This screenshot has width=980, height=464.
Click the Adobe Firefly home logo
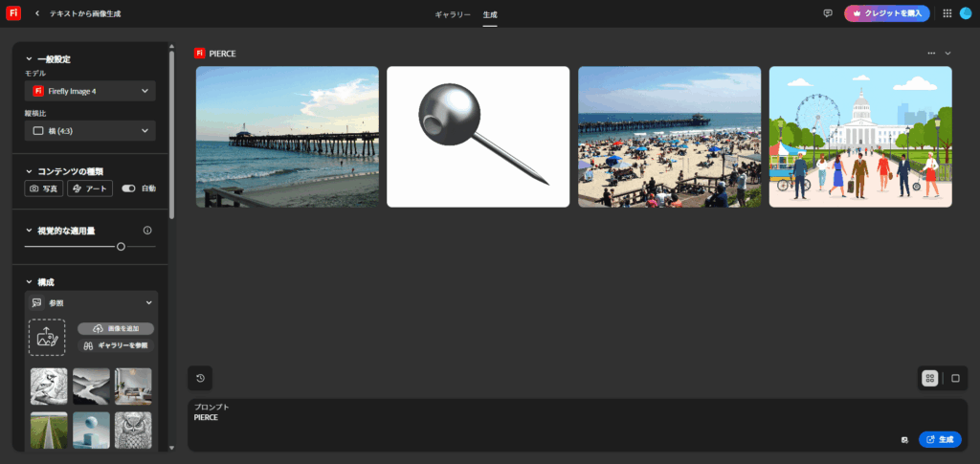pos(13,13)
